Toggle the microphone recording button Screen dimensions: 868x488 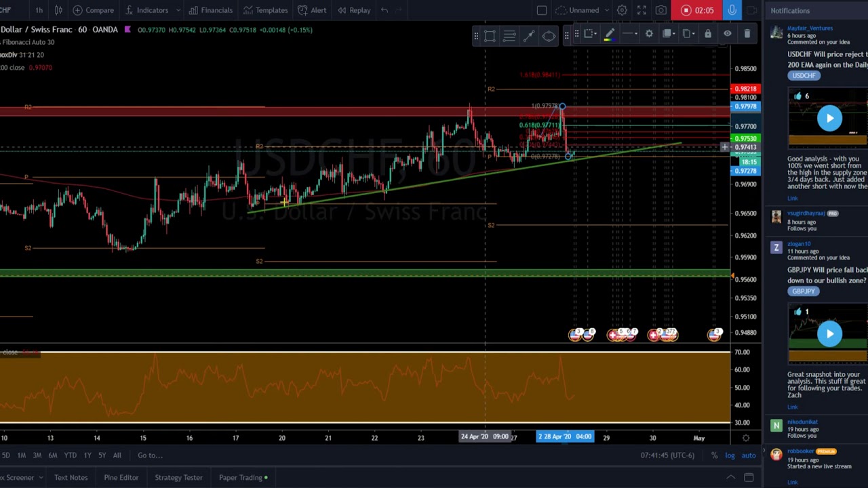click(732, 10)
